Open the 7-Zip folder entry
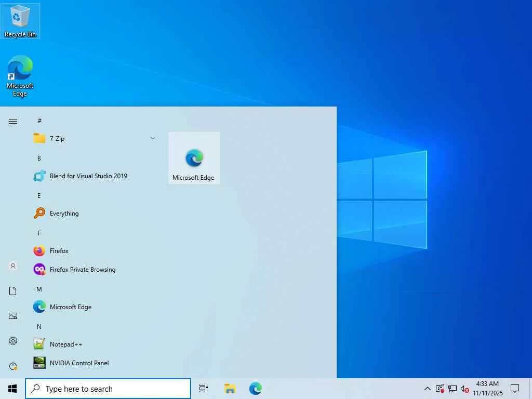 pyautogui.click(x=95, y=138)
